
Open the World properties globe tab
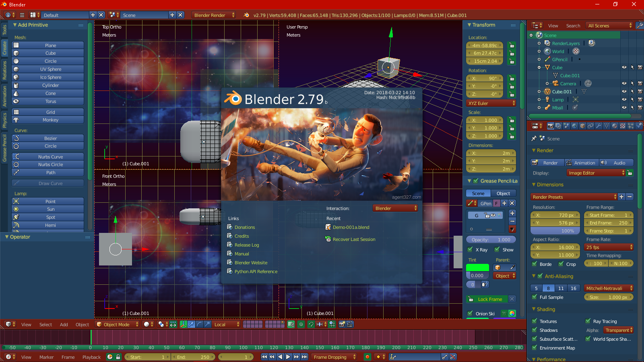[x=574, y=126]
